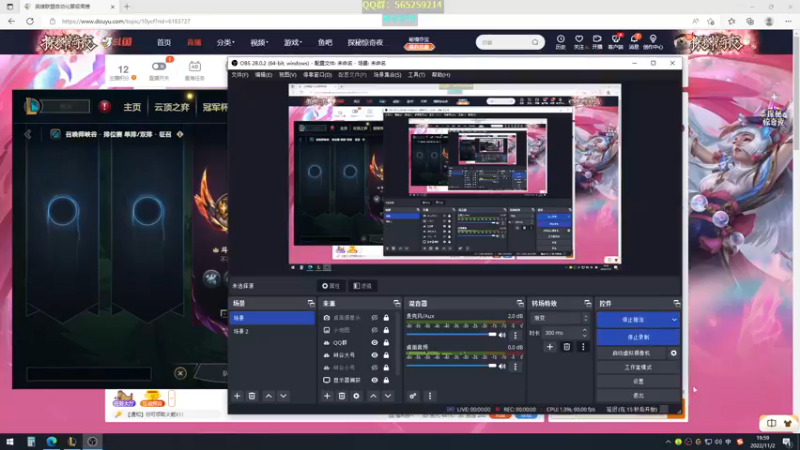
Task: Hide the QQ群 source
Action: 374,343
